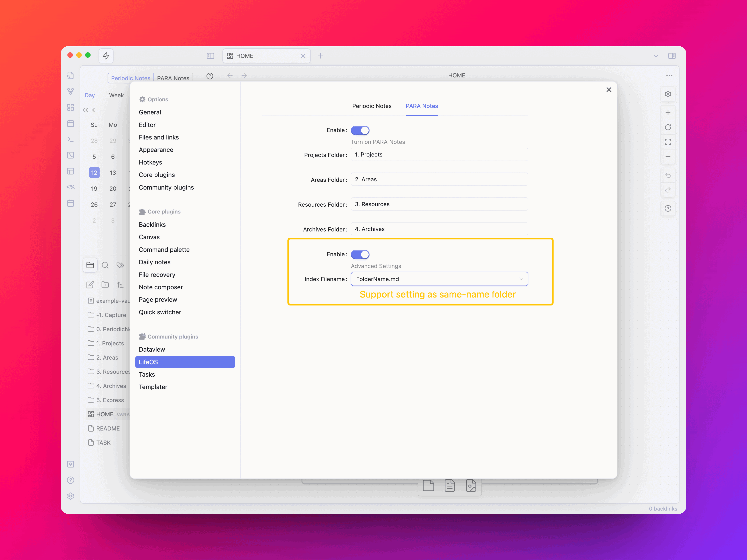Go to previous year double chevron
This screenshot has height=560, width=747.
pos(85,110)
